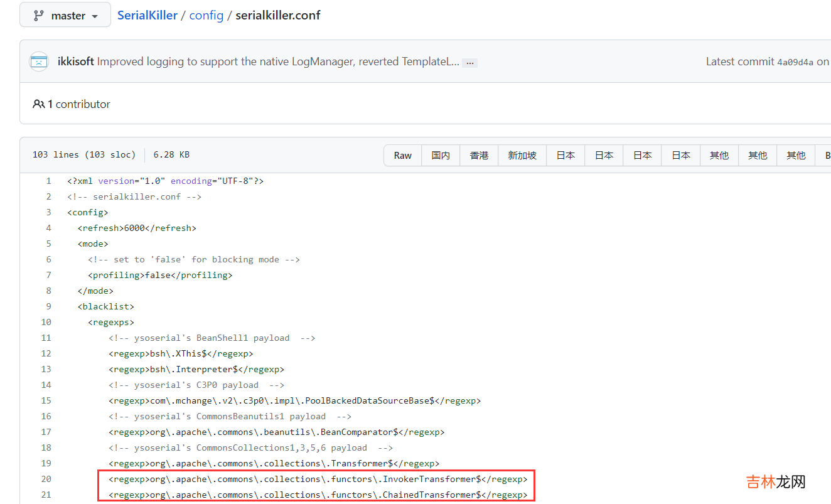831x504 pixels.
Task: Open the config folder breadcrumb
Action: [x=206, y=15]
